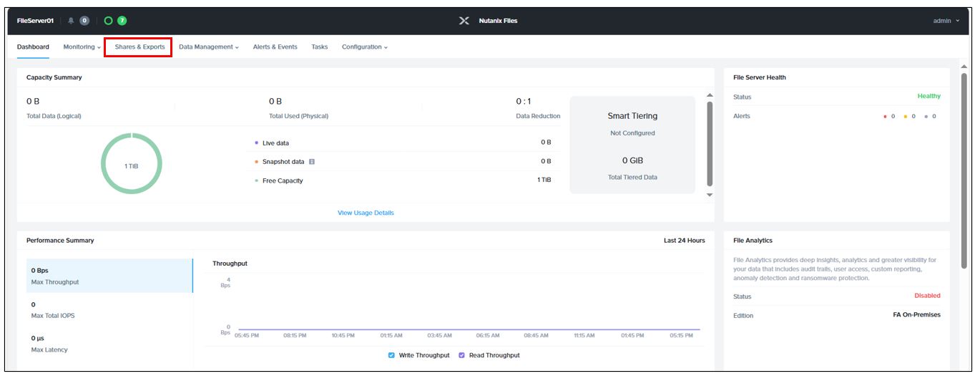Expand the Configuration menu

[365, 47]
